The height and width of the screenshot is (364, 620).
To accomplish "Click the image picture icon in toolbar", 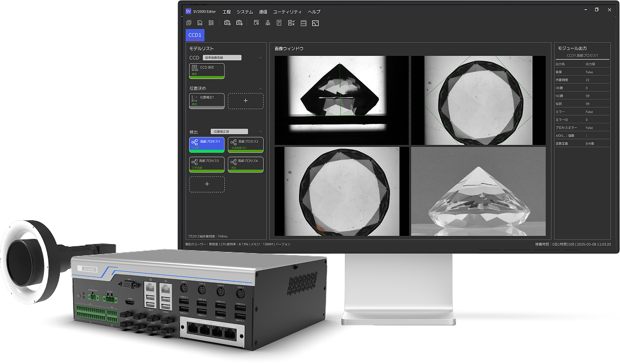I will click(x=315, y=23).
